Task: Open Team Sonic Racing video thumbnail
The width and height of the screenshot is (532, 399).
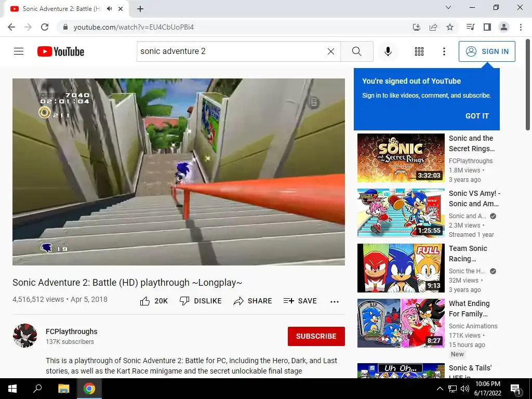Action: [x=401, y=268]
